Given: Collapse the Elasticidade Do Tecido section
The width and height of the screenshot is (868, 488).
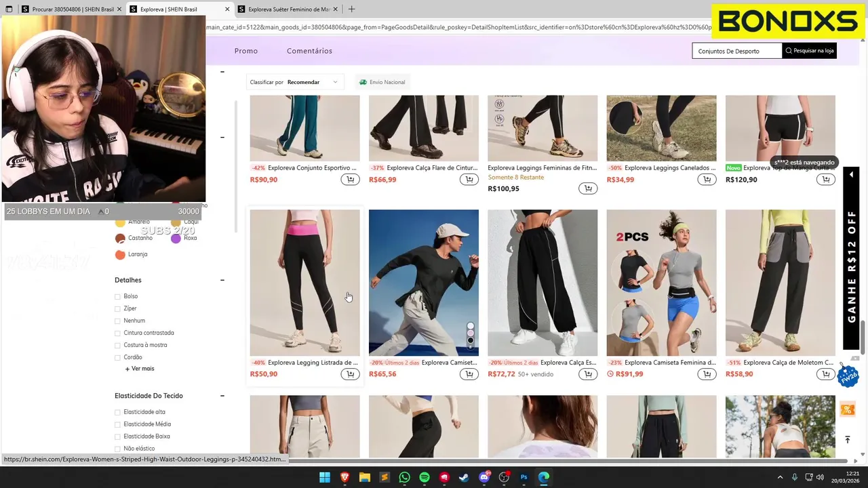Looking at the screenshot, I should click(x=222, y=396).
